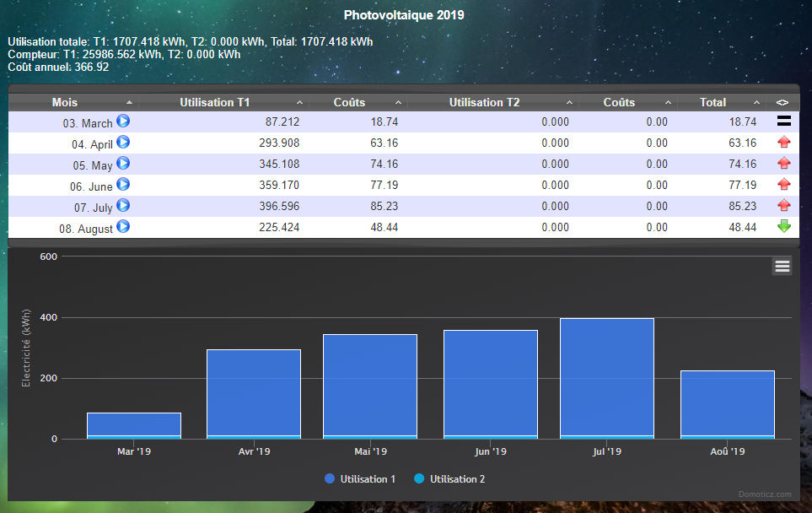The image size is (812, 513).
Task: Click the blue arrow beside May
Action: tap(123, 164)
